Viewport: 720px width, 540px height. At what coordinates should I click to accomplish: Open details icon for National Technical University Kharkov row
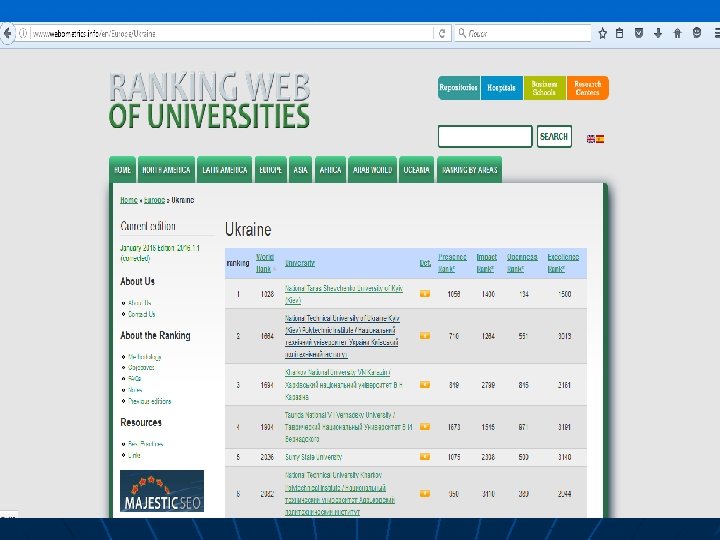(x=425, y=494)
